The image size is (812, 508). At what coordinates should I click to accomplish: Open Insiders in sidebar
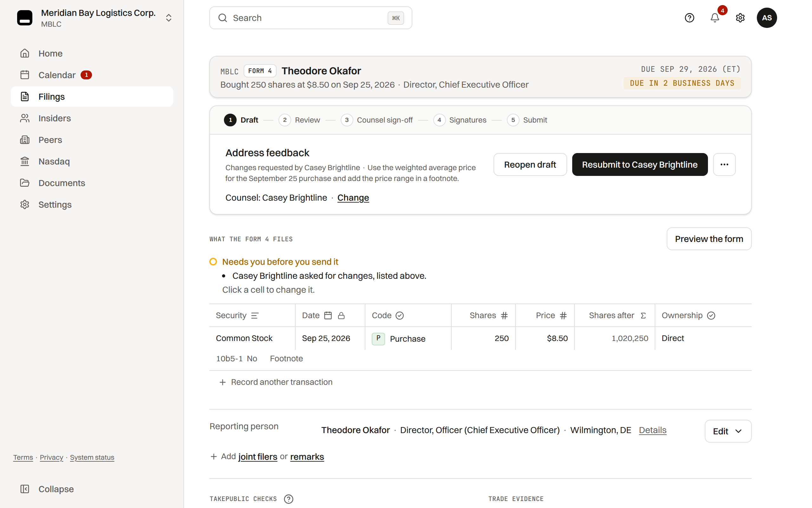pos(92,118)
